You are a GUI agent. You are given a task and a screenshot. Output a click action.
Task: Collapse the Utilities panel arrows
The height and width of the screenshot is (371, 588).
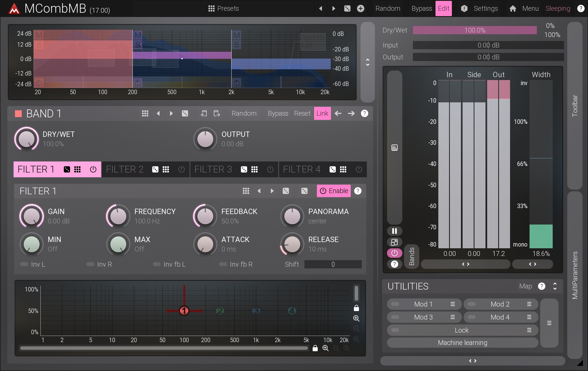pyautogui.click(x=555, y=286)
